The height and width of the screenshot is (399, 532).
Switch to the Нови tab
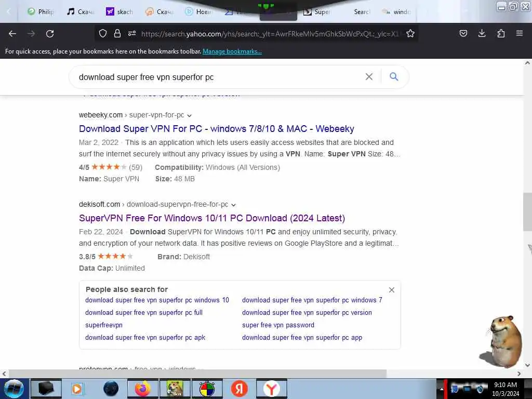(x=198, y=11)
